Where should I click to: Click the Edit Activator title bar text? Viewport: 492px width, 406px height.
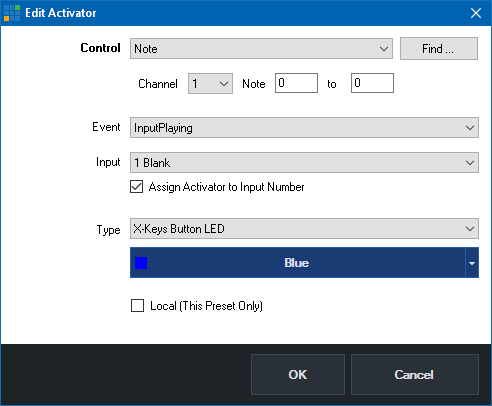pos(61,13)
